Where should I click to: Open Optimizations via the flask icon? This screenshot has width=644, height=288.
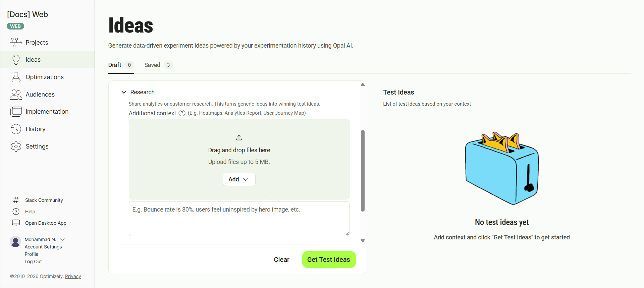coord(16,77)
